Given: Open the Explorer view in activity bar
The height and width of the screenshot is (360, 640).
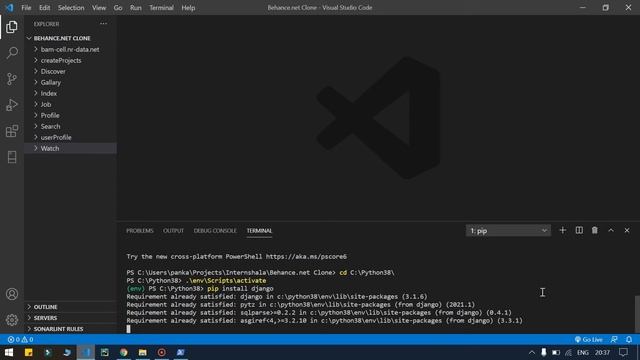Looking at the screenshot, I should coord(12,27).
